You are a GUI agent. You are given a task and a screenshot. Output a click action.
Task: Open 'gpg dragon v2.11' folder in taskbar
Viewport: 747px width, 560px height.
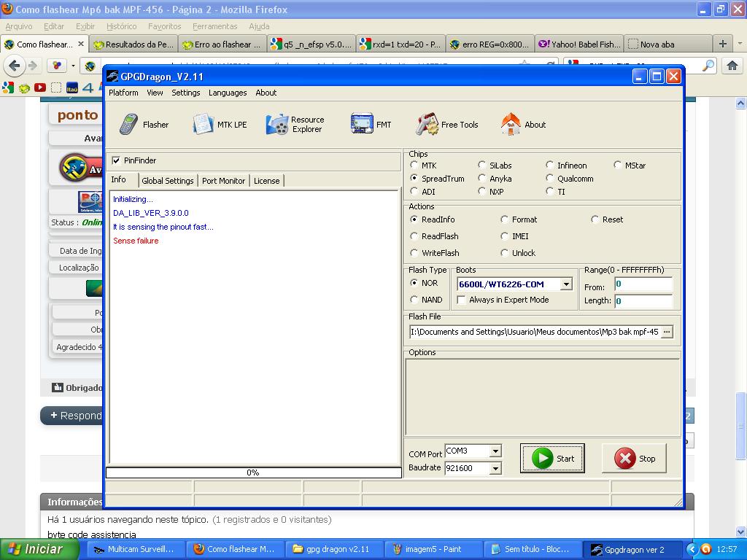333,549
